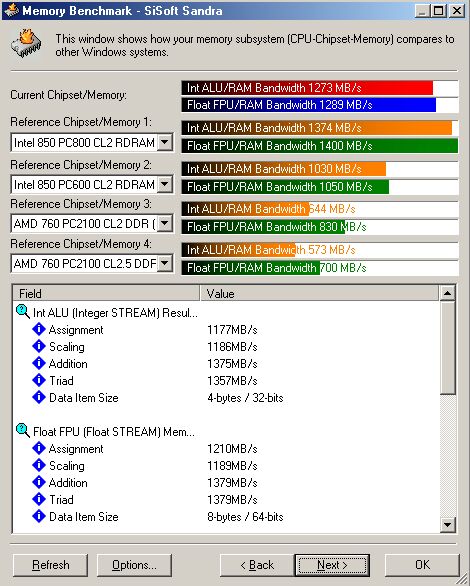Click info icon beside 4-bytes Data Item Size

(39, 397)
